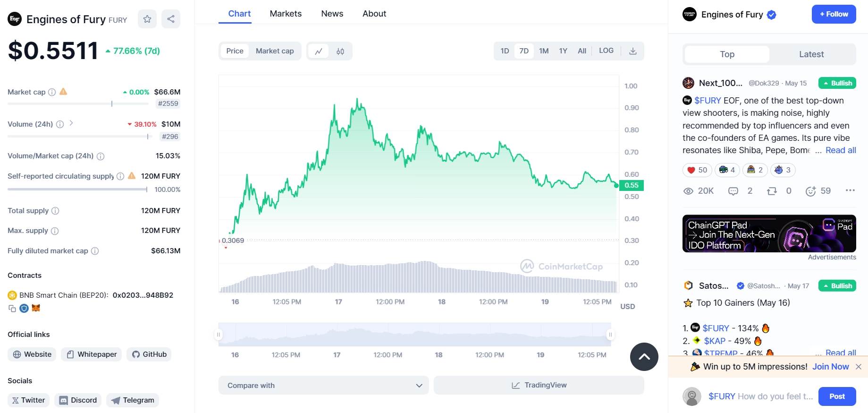This screenshot has height=413, width=868.
Task: Set chart range to All
Action: click(582, 51)
